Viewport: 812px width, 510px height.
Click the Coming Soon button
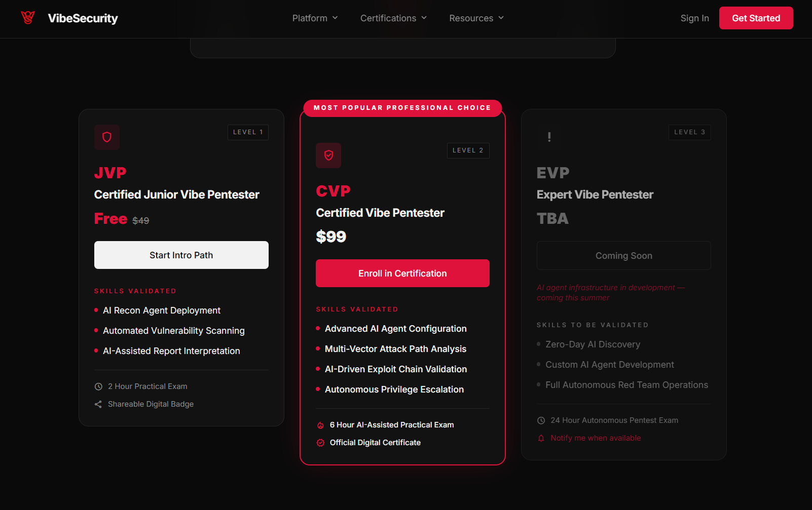click(623, 255)
